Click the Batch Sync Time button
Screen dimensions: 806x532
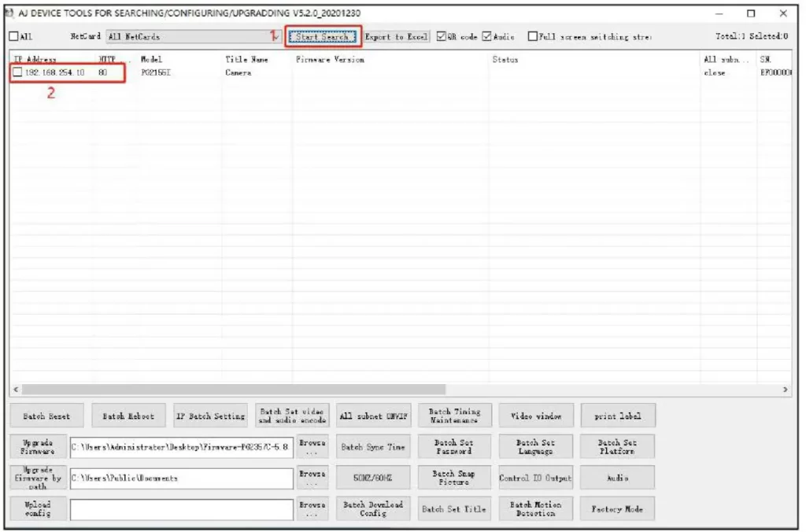(x=373, y=447)
